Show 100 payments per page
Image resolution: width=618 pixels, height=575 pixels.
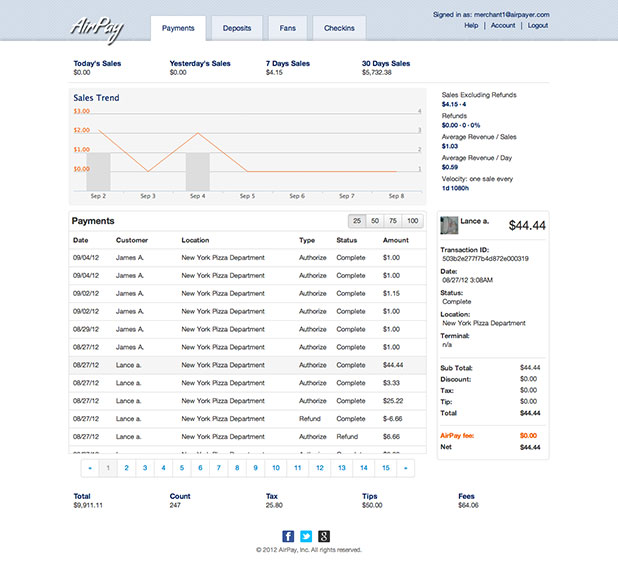(413, 221)
